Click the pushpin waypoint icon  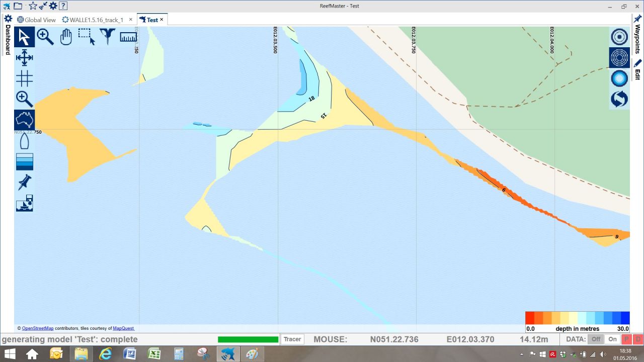tap(24, 183)
